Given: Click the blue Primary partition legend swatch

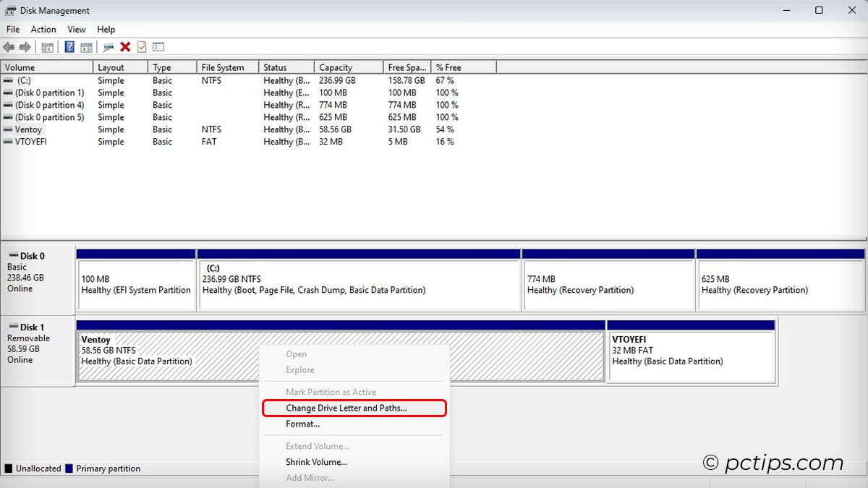Looking at the screenshot, I should click(x=70, y=468).
